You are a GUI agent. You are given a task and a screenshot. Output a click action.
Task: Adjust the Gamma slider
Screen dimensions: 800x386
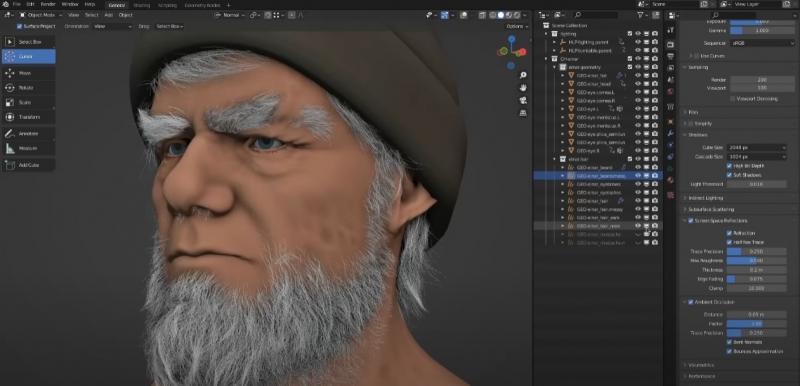coord(762,31)
